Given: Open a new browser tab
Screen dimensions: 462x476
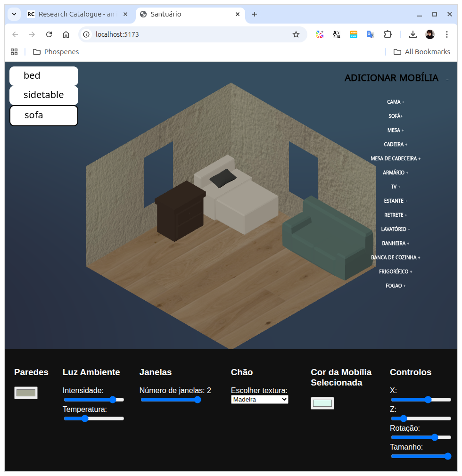Looking at the screenshot, I should coord(255,14).
